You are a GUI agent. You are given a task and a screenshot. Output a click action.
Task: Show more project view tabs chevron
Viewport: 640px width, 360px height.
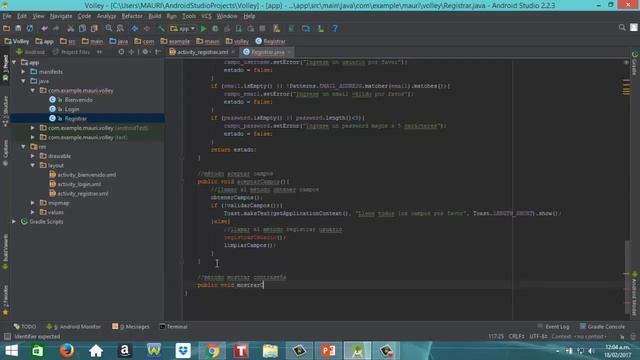pos(99,52)
